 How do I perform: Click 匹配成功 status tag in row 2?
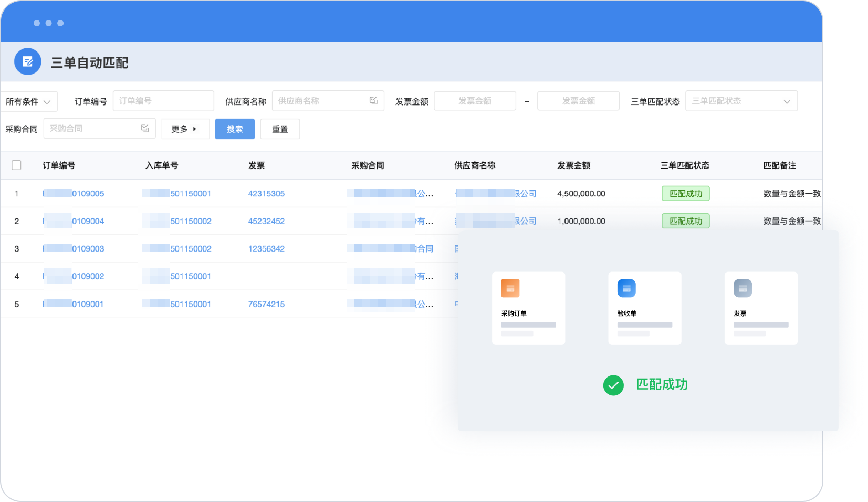pos(686,221)
